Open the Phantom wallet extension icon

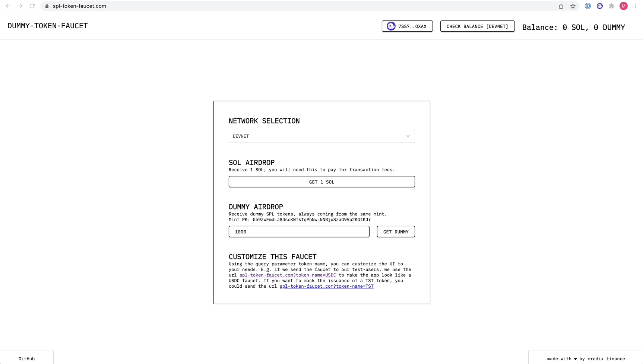click(x=600, y=6)
